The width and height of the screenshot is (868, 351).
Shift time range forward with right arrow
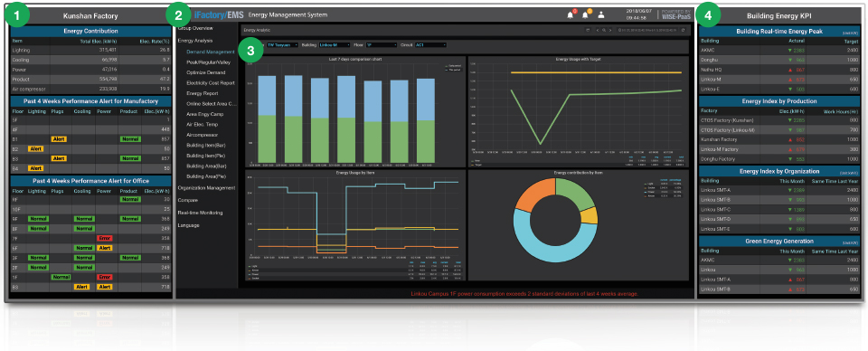610,30
